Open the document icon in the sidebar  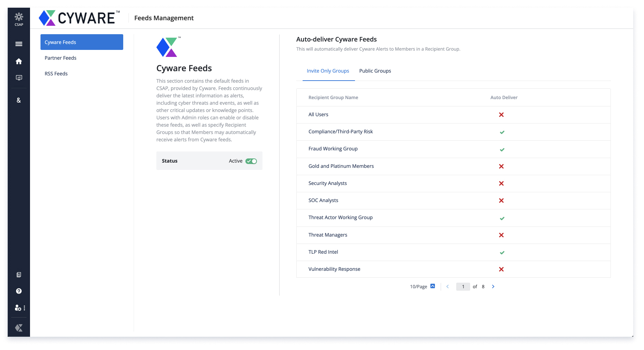coord(19,275)
